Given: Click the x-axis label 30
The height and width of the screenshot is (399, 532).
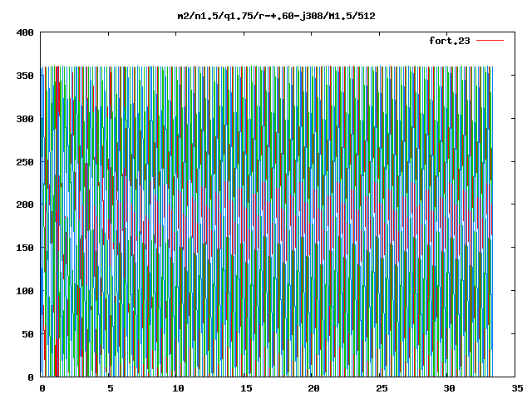Looking at the screenshot, I should point(449,388).
